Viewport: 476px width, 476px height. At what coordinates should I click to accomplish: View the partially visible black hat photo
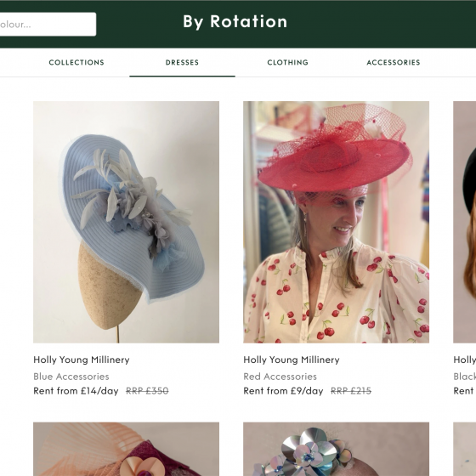pos(464,222)
